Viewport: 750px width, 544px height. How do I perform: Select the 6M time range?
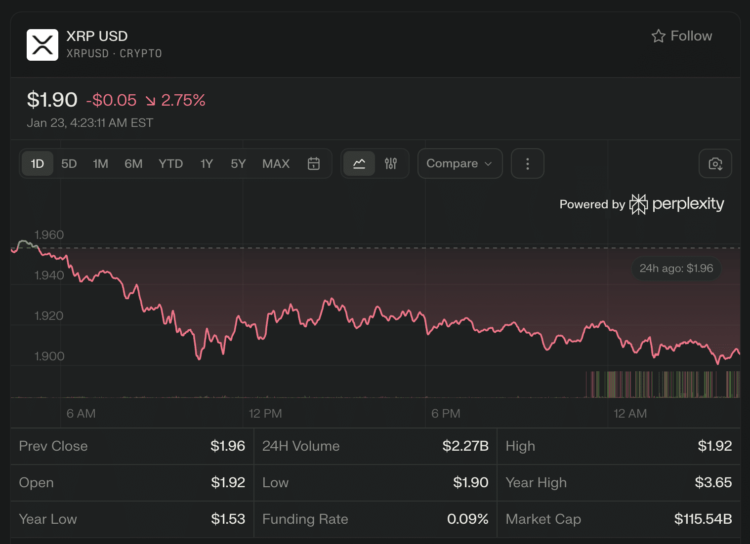pyautogui.click(x=133, y=164)
